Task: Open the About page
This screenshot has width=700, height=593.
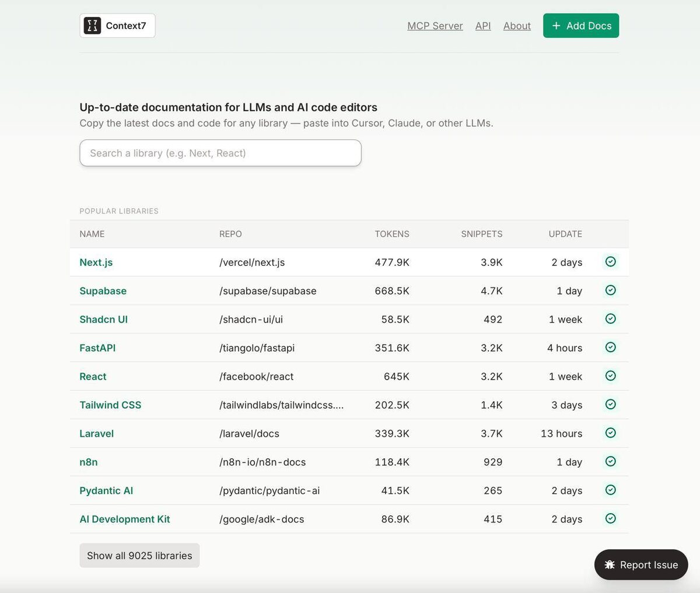Action: (x=517, y=26)
